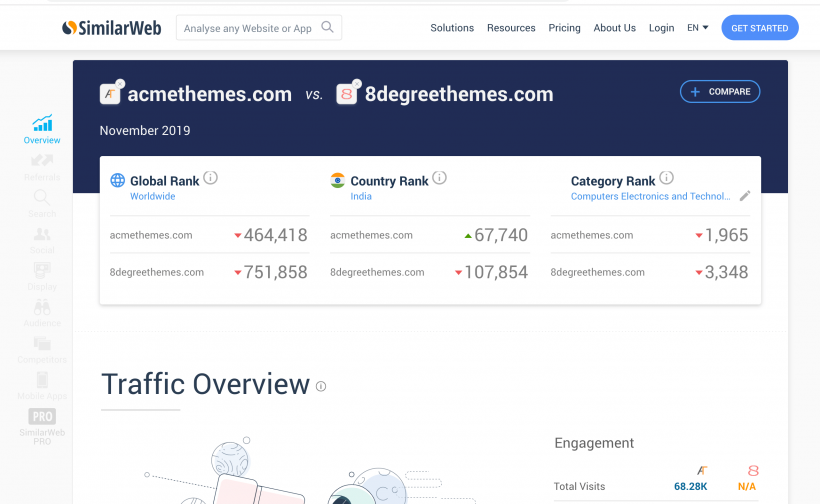Open the About Us menu

(614, 28)
